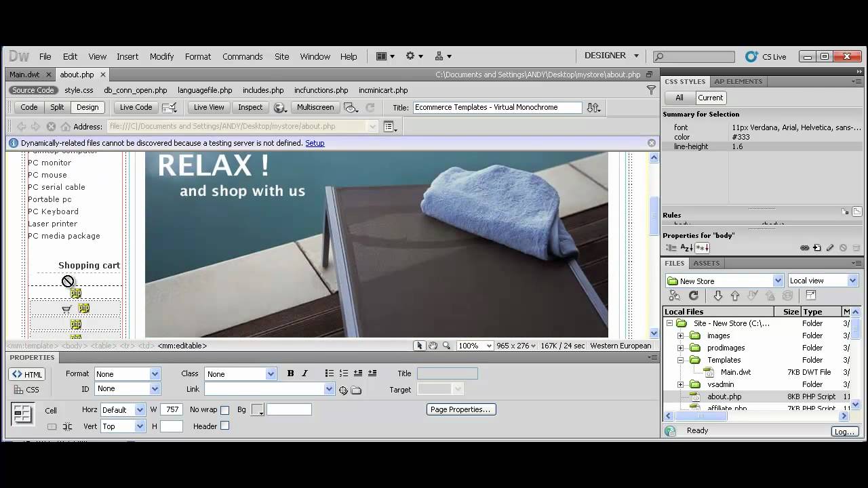
Task: Open the Horz alignment dropdown
Action: [123, 409]
